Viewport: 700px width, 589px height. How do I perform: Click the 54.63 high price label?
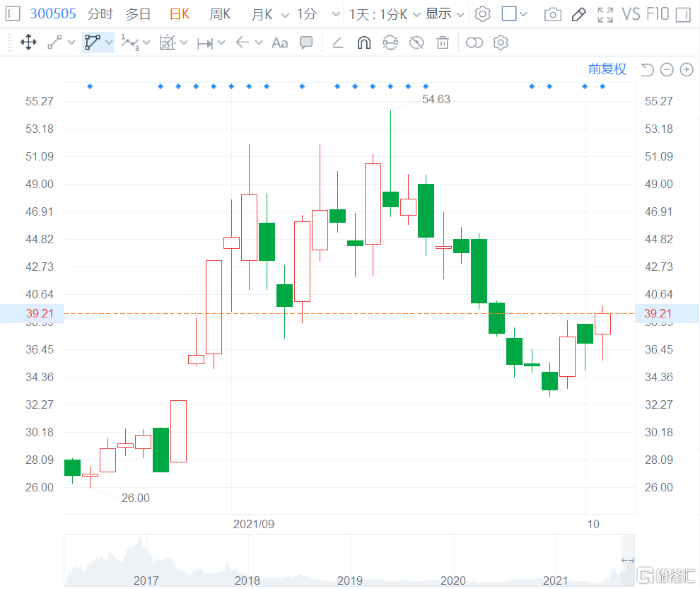click(x=436, y=99)
